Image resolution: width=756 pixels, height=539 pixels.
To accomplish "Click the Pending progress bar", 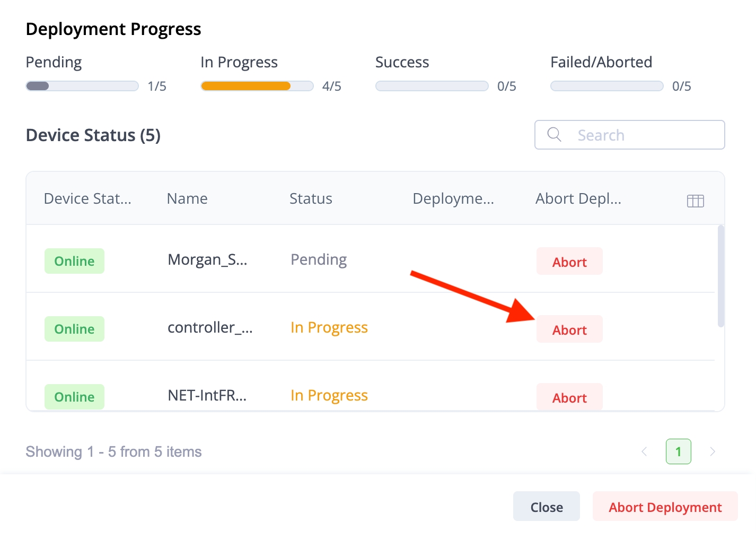I will click(82, 86).
